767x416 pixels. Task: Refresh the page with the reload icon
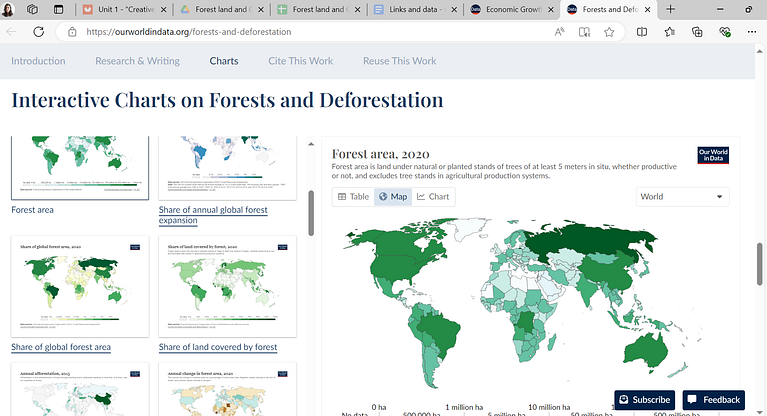[x=39, y=32]
